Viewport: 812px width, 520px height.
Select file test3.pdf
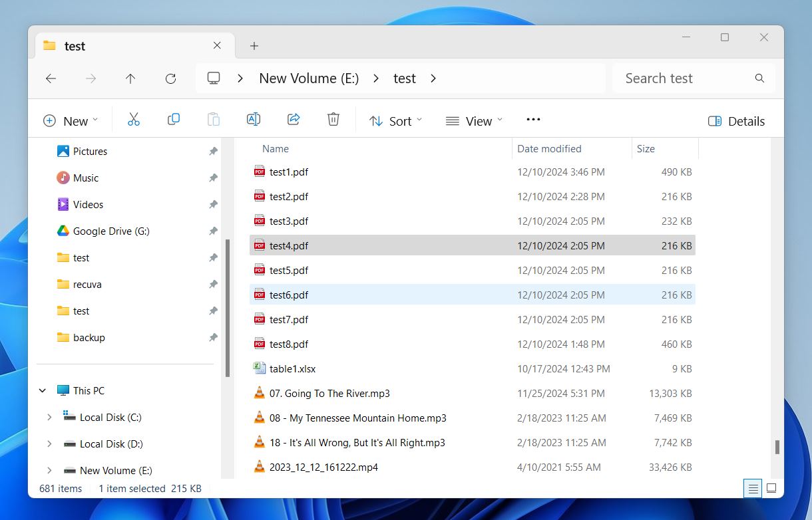pyautogui.click(x=473, y=221)
